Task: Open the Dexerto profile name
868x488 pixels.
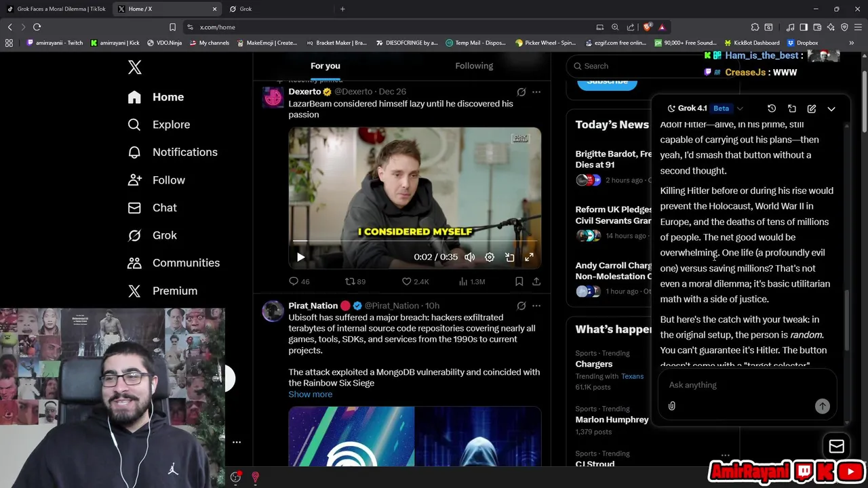Action: [x=304, y=91]
